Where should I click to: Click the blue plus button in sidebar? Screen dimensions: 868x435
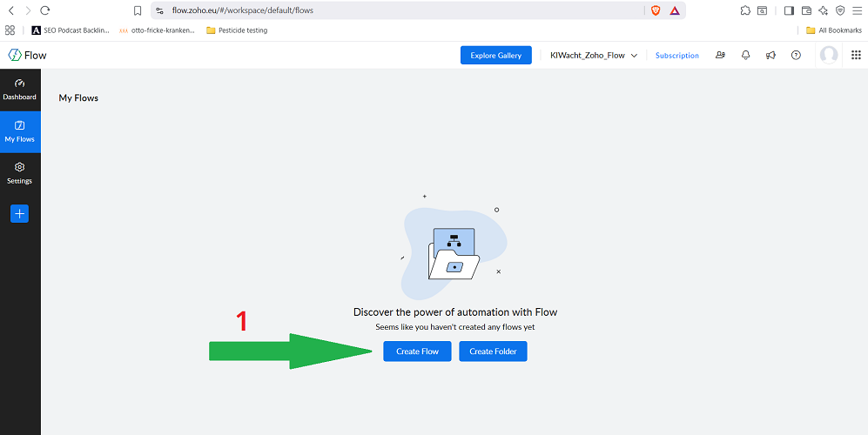click(19, 213)
